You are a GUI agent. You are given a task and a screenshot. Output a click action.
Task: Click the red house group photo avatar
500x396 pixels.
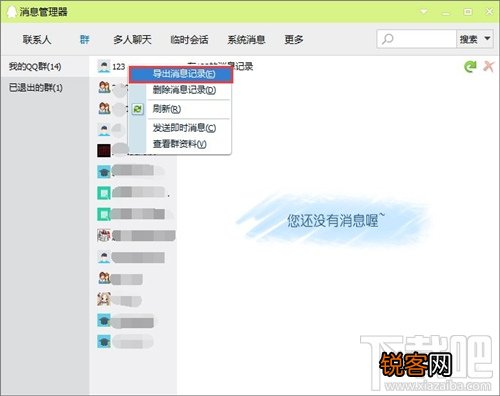[x=104, y=235]
